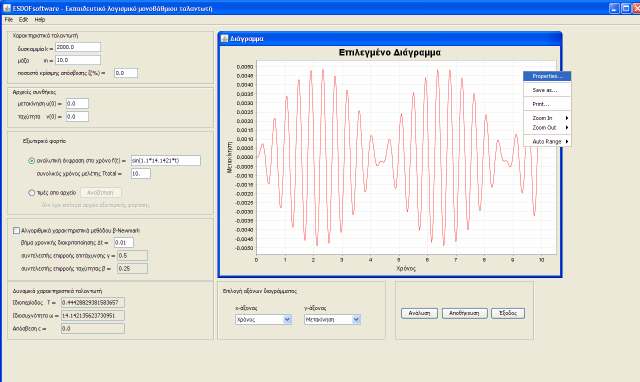Image resolution: width=640 pixels, height=382 pixels.
Task: Click the f(t) expression input field
Action: 166,161
